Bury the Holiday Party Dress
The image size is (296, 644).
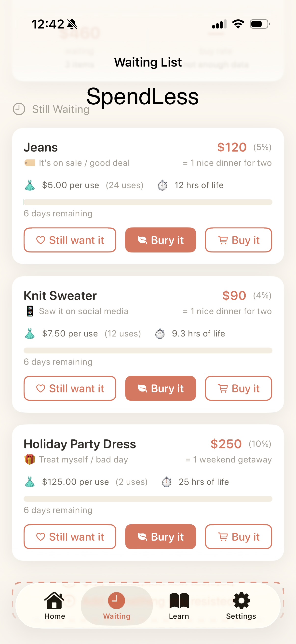(160, 536)
